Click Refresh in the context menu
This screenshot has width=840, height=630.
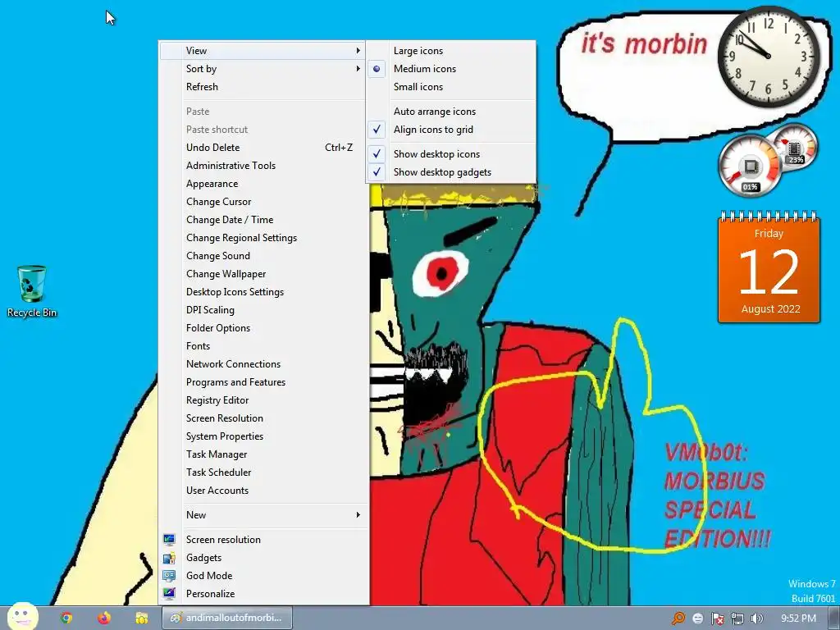pos(262,87)
